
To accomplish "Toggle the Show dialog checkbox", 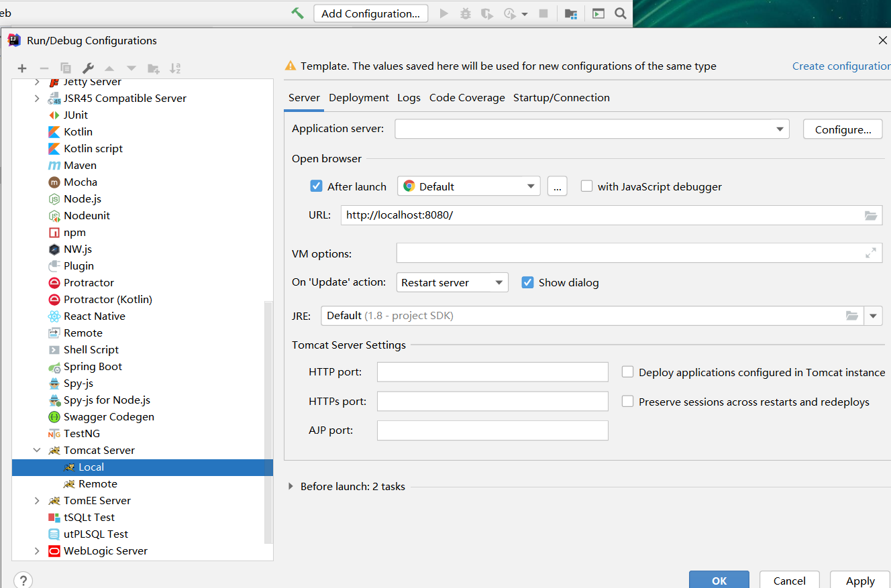I will [528, 282].
